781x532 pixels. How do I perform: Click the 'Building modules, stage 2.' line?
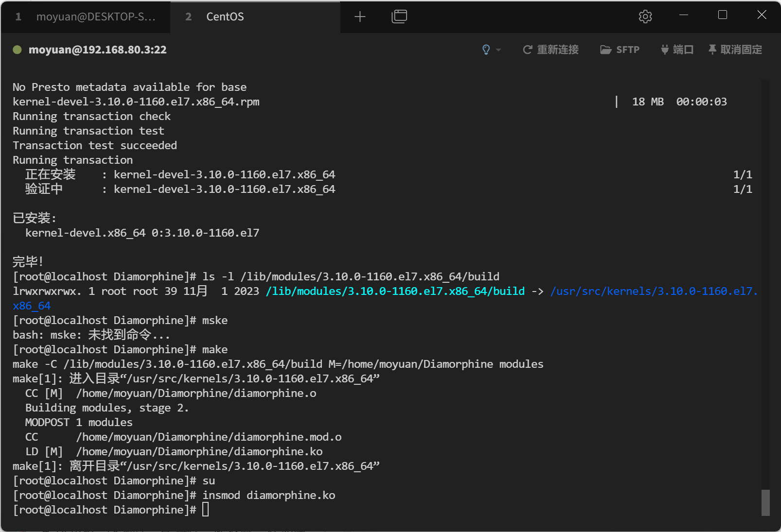tap(107, 408)
